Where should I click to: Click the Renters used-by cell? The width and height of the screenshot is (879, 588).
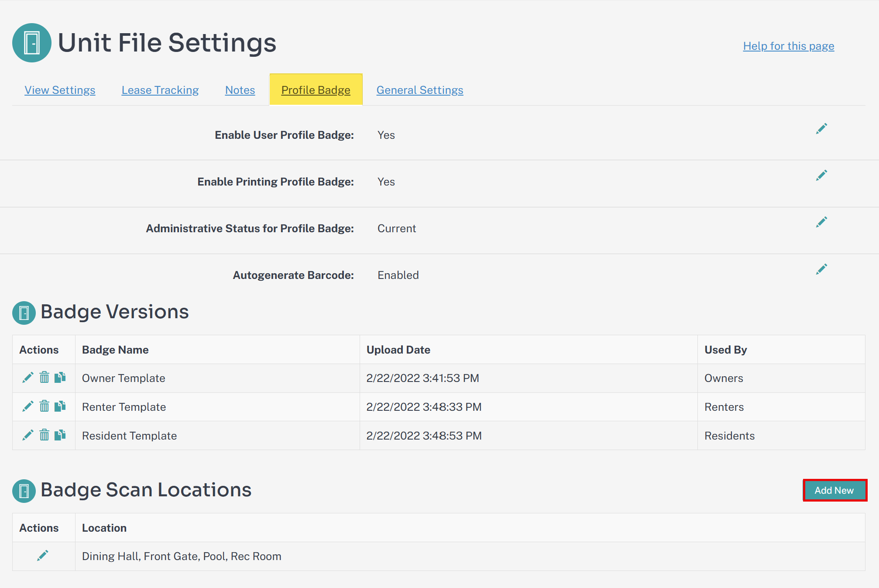tap(781, 407)
